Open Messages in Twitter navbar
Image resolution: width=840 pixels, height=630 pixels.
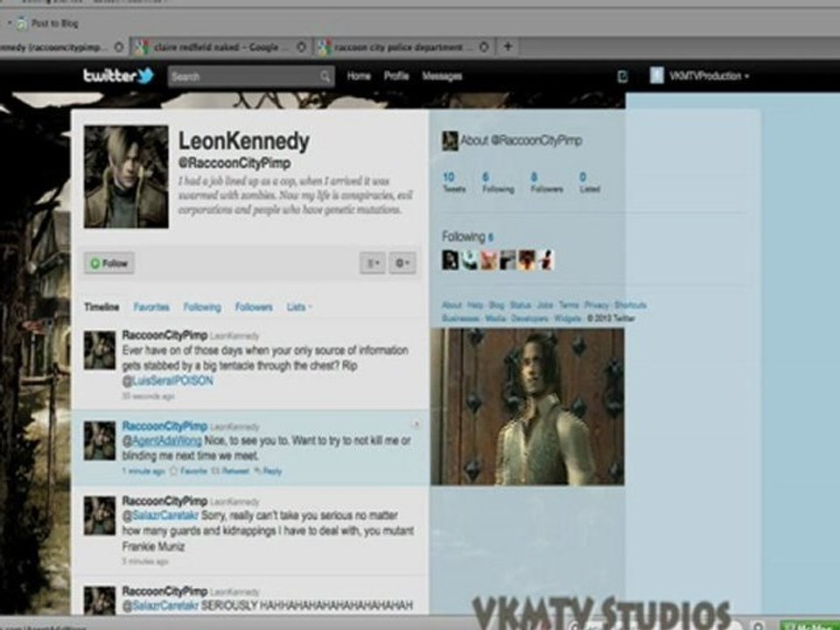[x=442, y=76]
